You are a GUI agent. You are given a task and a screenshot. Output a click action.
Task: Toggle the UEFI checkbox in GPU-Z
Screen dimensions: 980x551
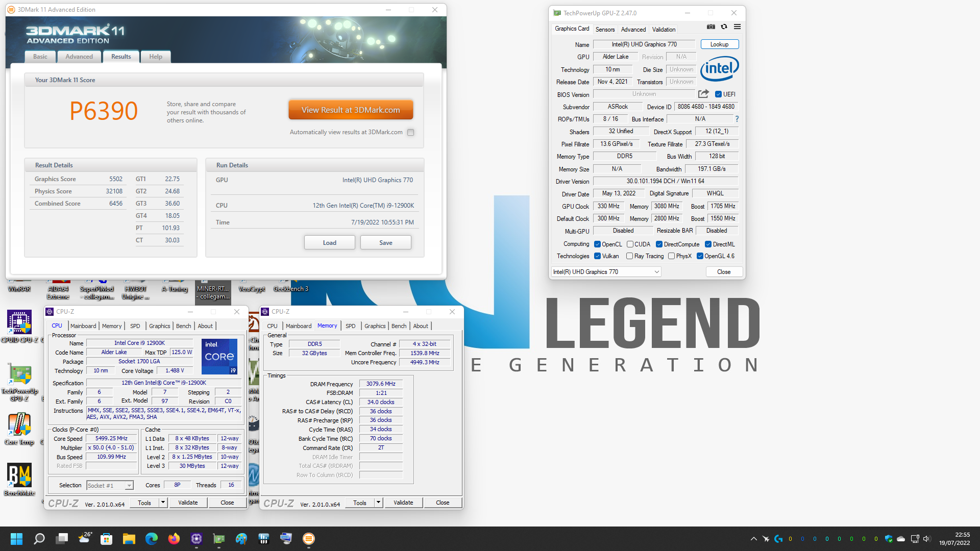(718, 94)
